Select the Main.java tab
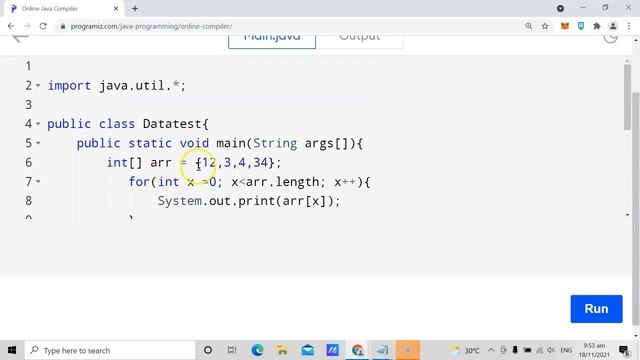 (272, 41)
